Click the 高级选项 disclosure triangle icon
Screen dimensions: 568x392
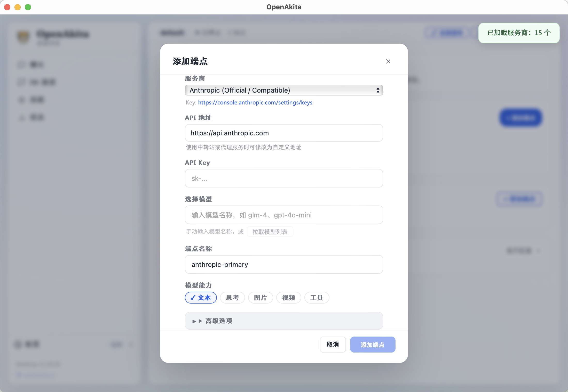click(197, 321)
